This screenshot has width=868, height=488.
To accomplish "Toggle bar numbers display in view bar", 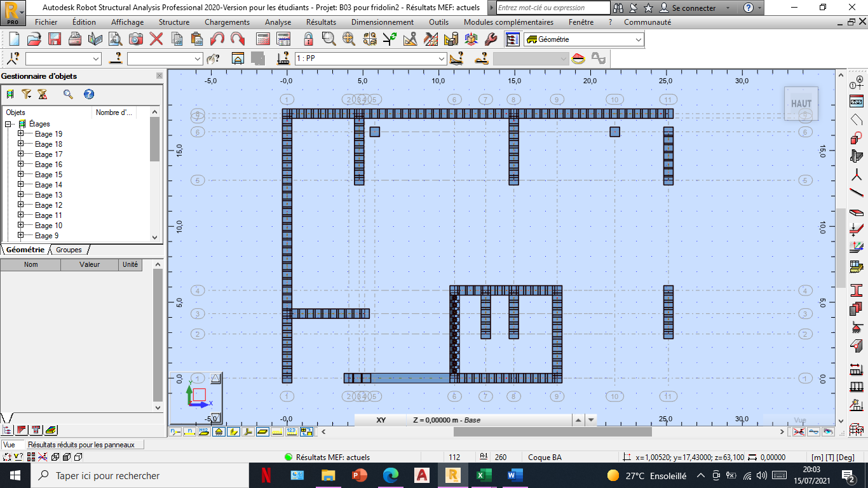I will click(189, 431).
